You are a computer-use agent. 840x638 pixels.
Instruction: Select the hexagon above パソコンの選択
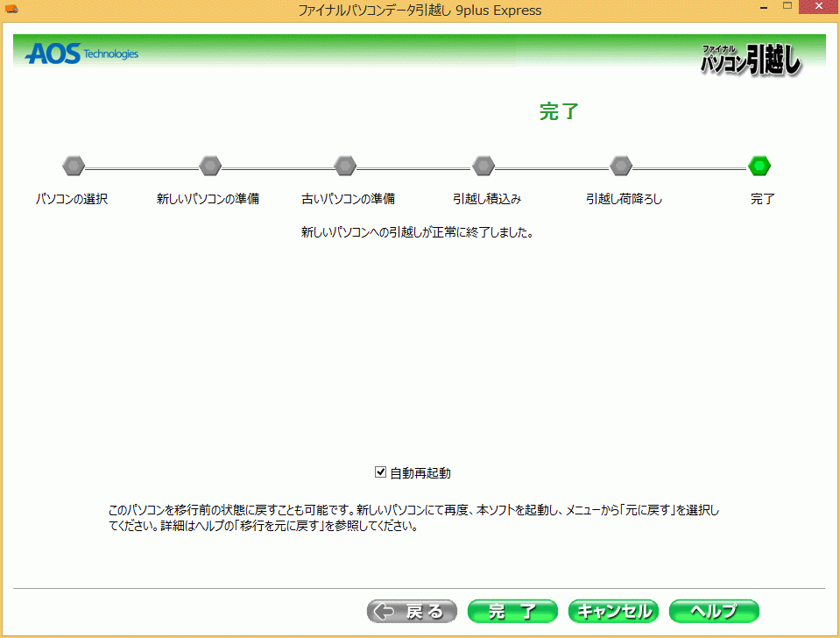pyautogui.click(x=74, y=166)
